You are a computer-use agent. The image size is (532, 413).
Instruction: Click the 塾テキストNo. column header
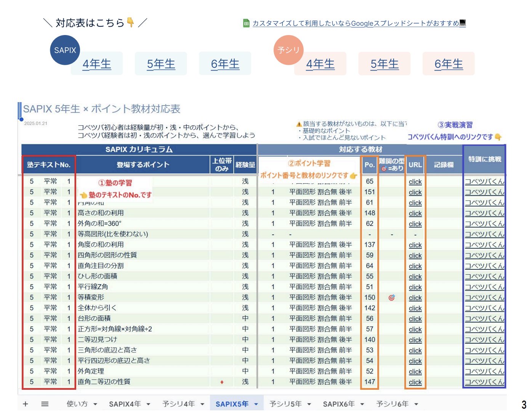coord(49,165)
